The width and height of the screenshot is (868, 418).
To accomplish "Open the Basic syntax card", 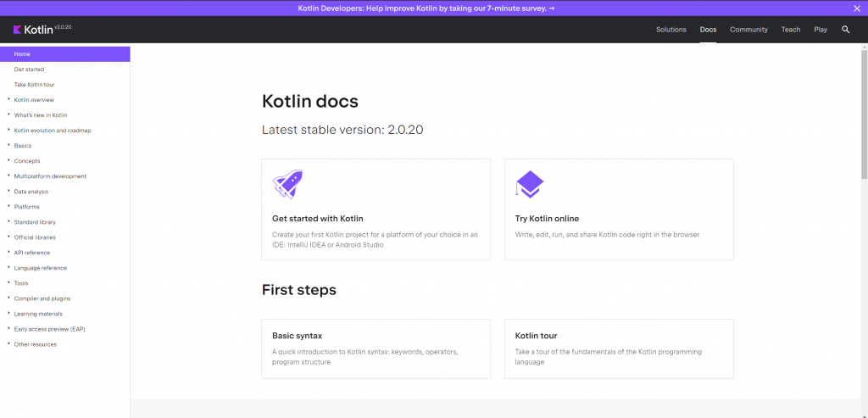I will [x=376, y=348].
